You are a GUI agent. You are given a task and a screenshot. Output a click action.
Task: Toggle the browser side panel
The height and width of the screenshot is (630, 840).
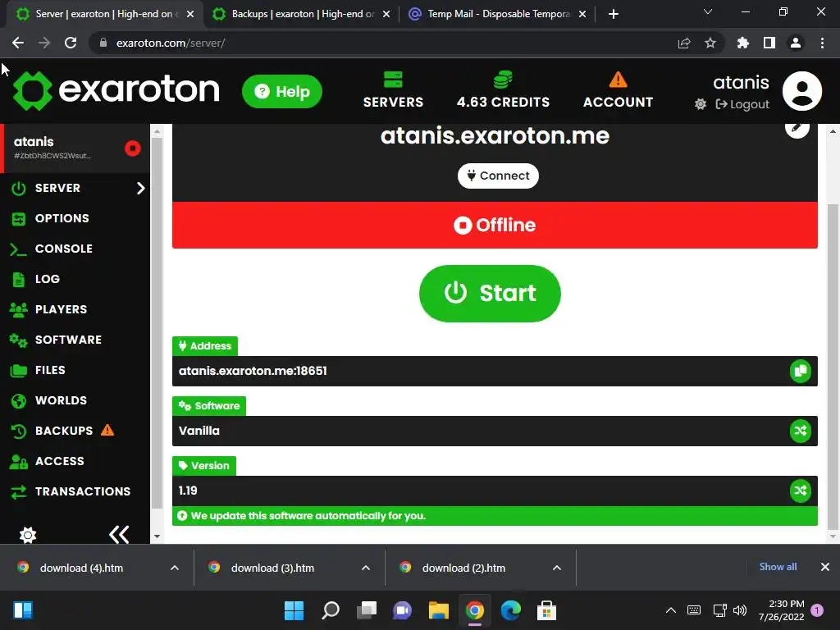pos(769,43)
